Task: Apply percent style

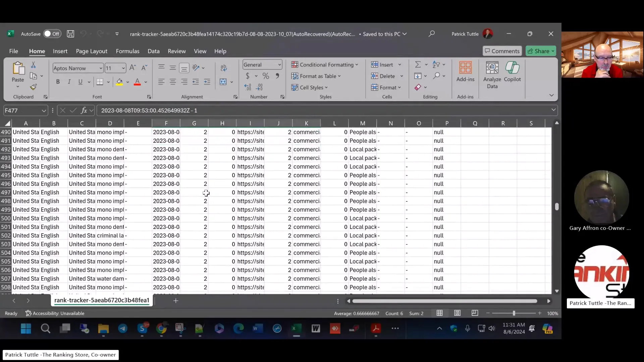Action: point(266,76)
